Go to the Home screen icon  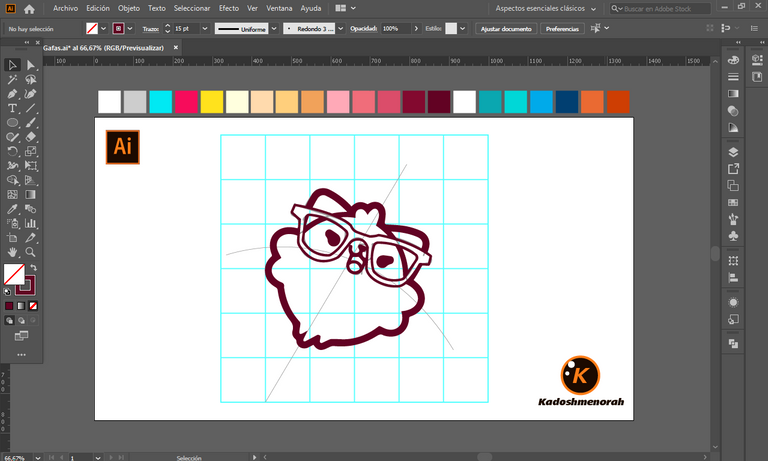click(29, 9)
